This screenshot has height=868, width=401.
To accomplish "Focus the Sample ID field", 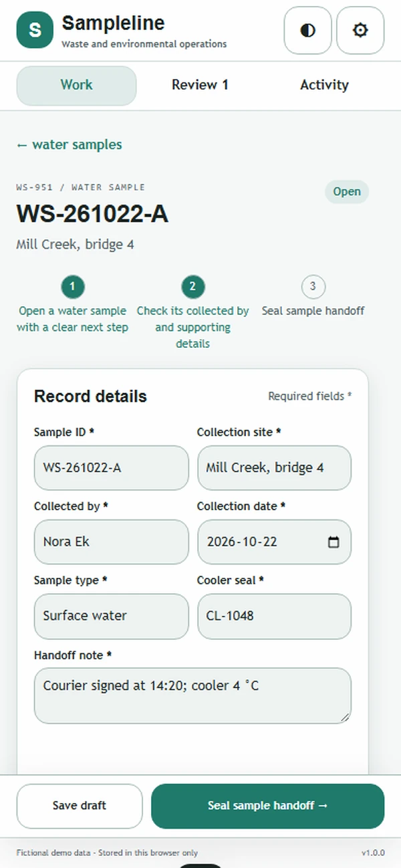I will 112,467.
